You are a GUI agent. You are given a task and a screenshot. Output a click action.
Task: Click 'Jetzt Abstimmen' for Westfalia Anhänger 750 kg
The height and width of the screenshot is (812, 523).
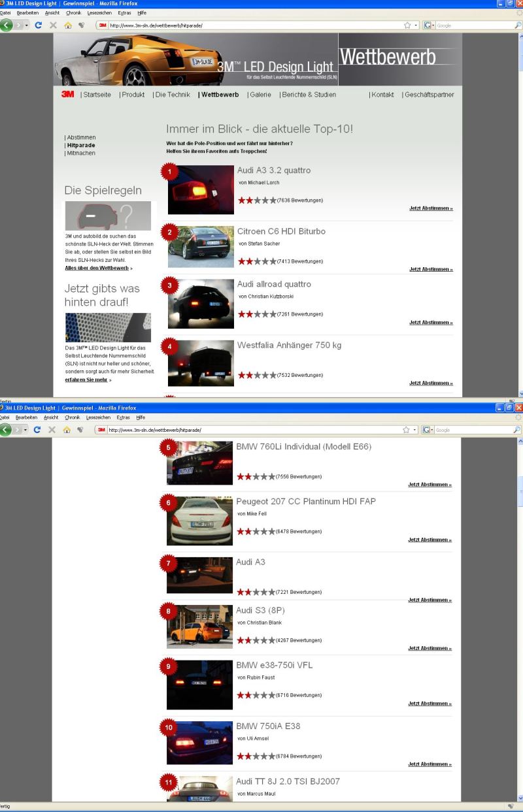[x=431, y=383]
